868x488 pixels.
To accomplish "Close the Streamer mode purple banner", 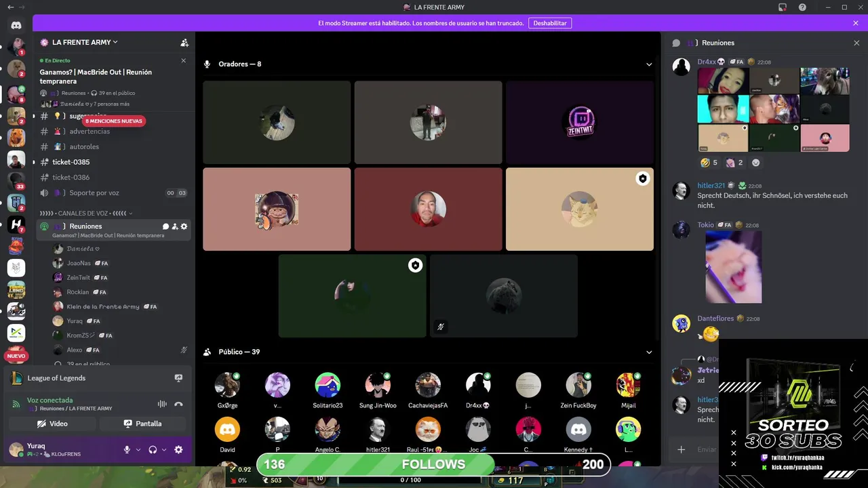I will [856, 23].
